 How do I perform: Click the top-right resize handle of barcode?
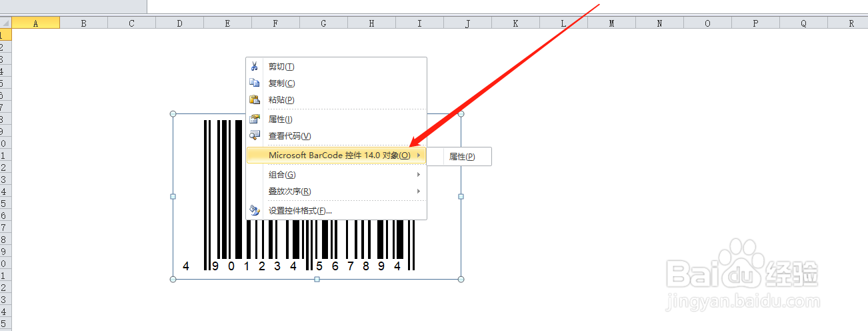tap(461, 114)
